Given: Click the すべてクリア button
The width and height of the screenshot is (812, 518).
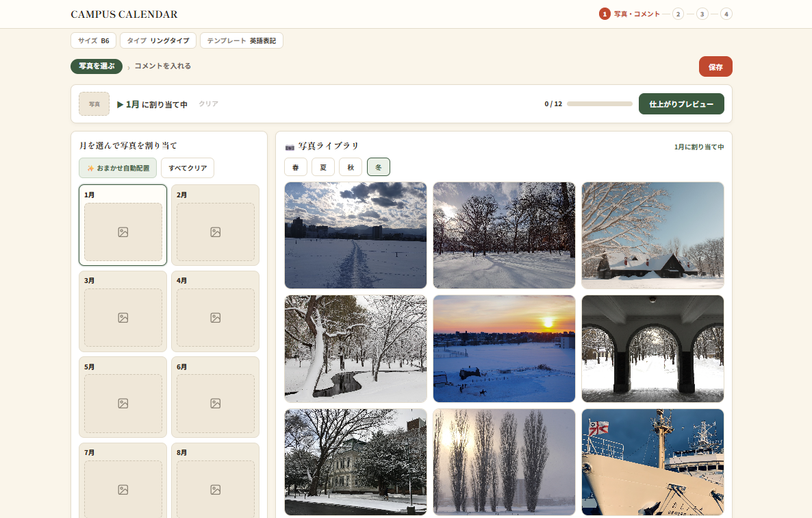Looking at the screenshot, I should pos(188,168).
